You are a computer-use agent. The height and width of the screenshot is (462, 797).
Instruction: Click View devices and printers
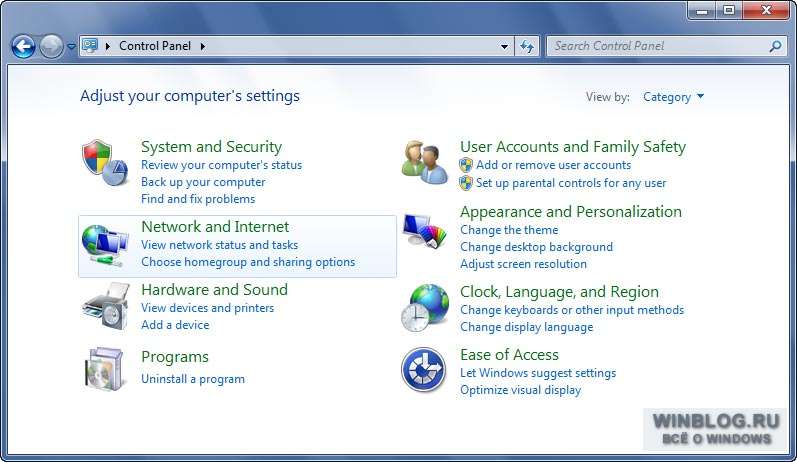207,308
